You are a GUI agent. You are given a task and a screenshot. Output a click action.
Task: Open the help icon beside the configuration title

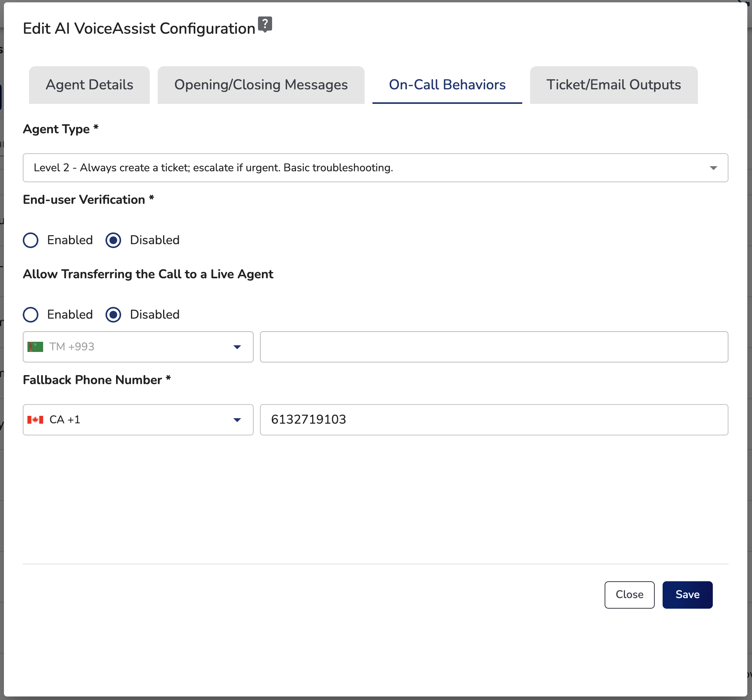point(265,25)
